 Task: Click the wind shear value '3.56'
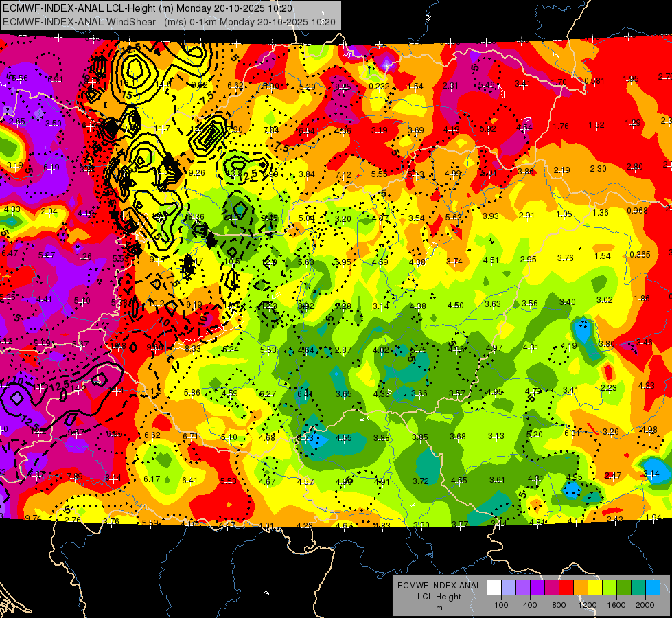point(530,304)
